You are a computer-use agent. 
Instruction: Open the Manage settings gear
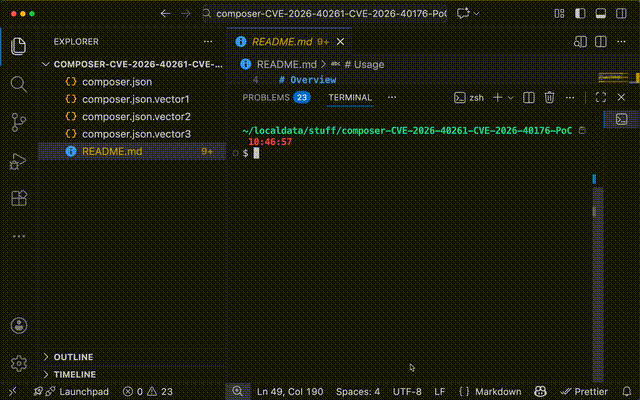[18, 363]
